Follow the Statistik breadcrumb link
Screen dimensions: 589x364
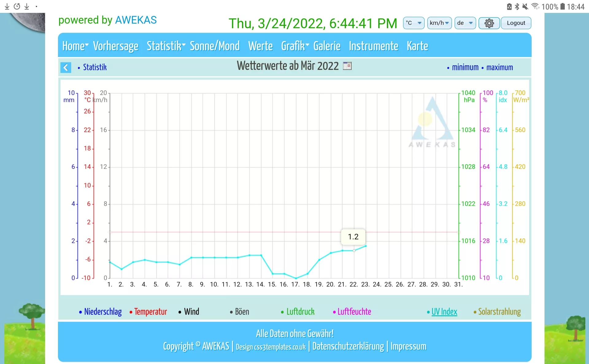click(x=95, y=67)
